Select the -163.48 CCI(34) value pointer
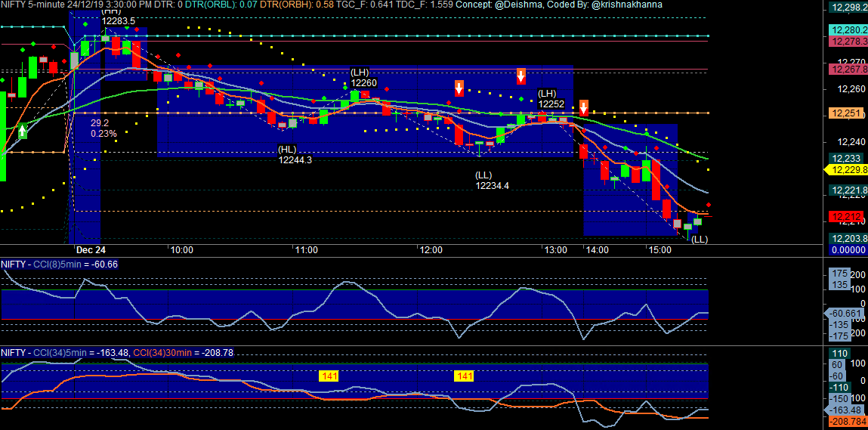The height and width of the screenshot is (430, 868). click(x=844, y=410)
